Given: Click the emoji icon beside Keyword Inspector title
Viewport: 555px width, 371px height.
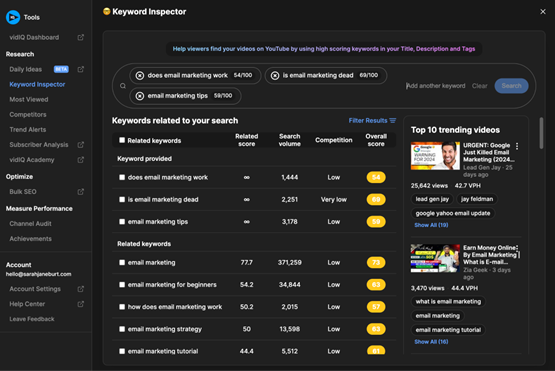Looking at the screenshot, I should (106, 11).
